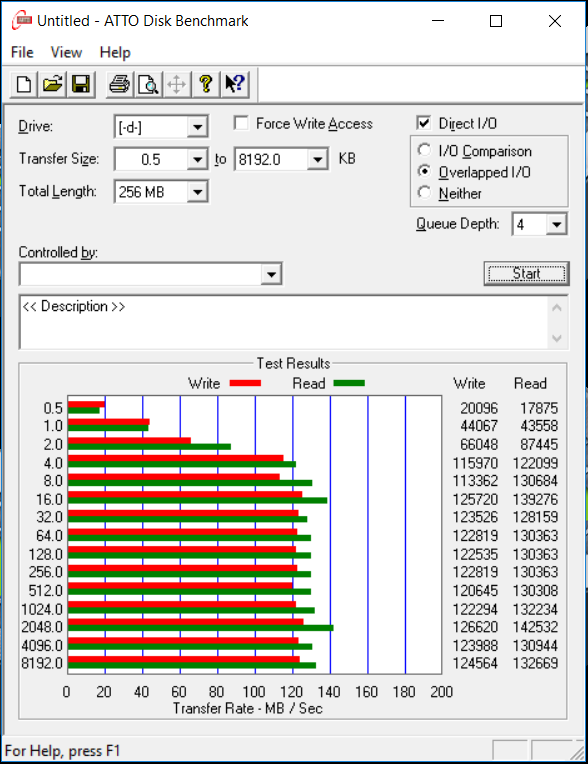Expand the Queue Depth dropdown

coord(556,224)
